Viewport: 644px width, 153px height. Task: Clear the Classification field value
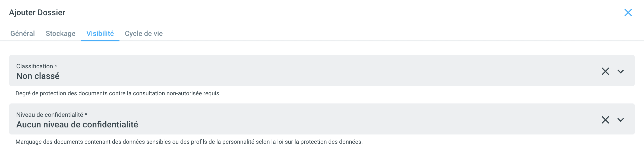605,71
